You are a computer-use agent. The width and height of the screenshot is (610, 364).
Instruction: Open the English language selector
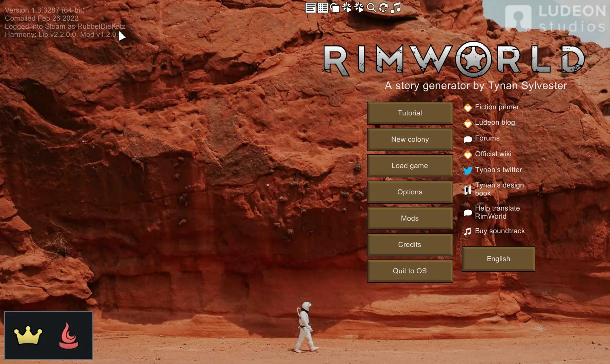click(x=498, y=259)
